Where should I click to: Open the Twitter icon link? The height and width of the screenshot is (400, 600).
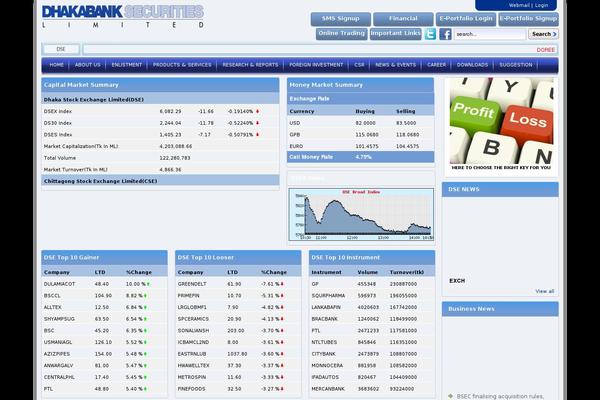coord(430,34)
